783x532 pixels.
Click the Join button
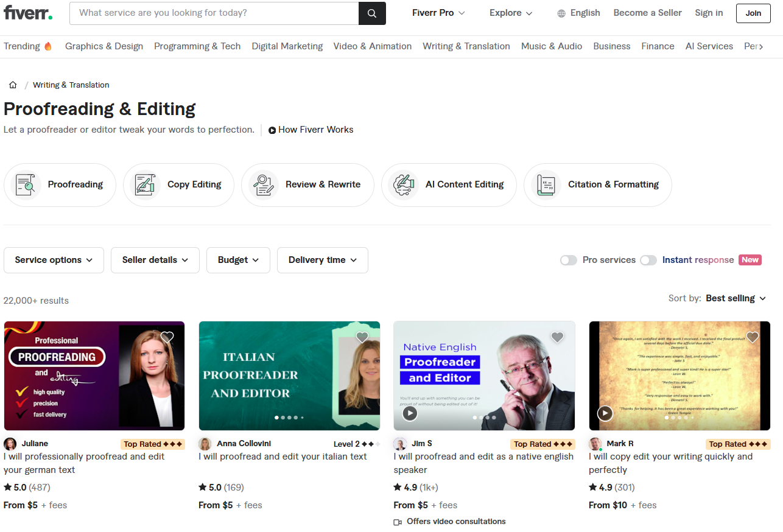pyautogui.click(x=753, y=13)
